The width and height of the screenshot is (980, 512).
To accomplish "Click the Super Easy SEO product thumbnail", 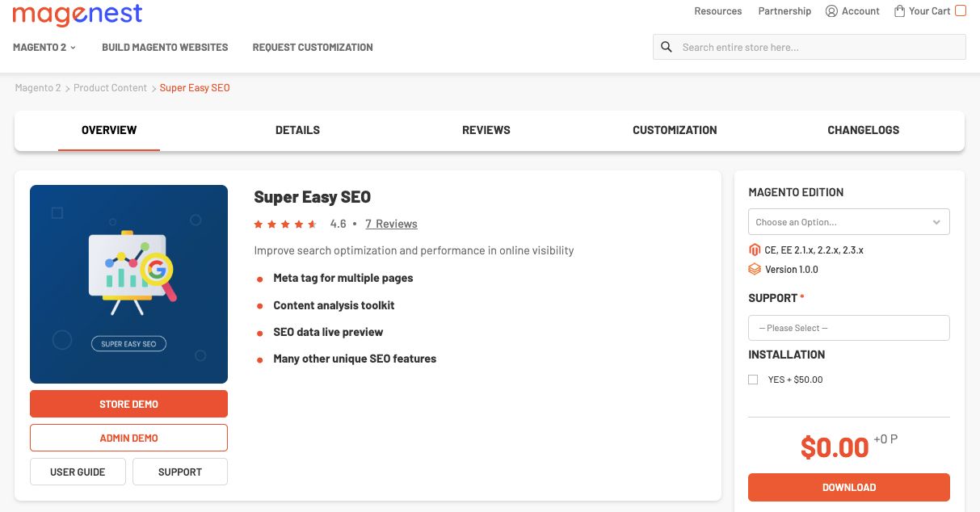I will point(128,284).
